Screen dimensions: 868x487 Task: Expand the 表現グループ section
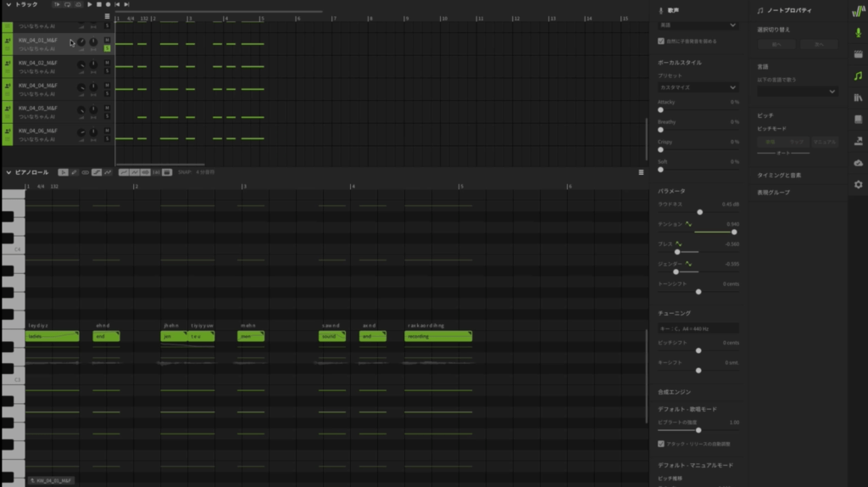tap(773, 193)
